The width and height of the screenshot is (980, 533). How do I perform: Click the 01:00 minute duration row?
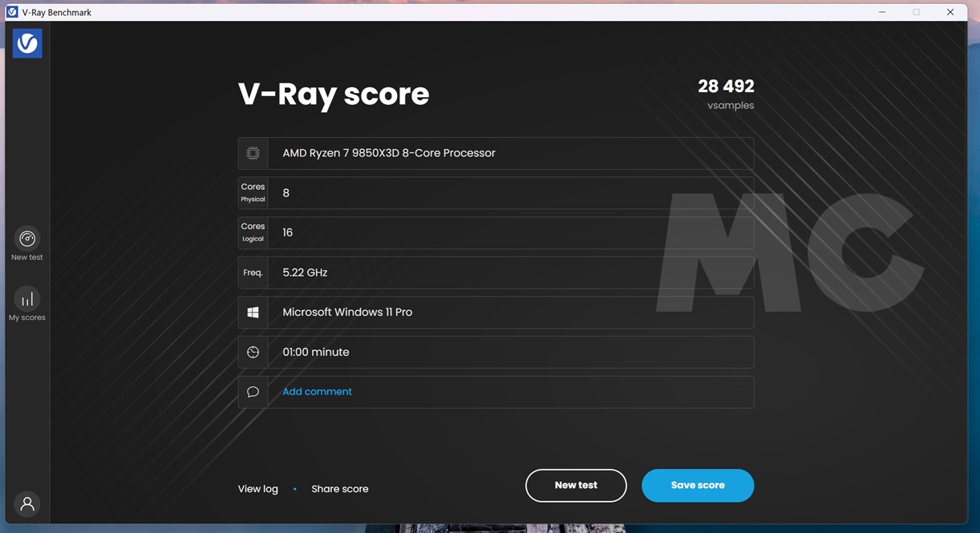510,352
